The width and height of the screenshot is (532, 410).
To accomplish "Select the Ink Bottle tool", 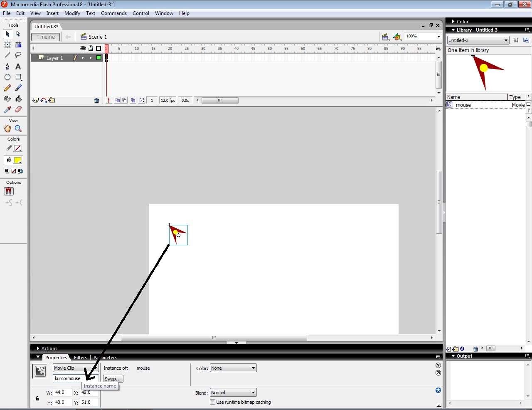I will [x=7, y=99].
